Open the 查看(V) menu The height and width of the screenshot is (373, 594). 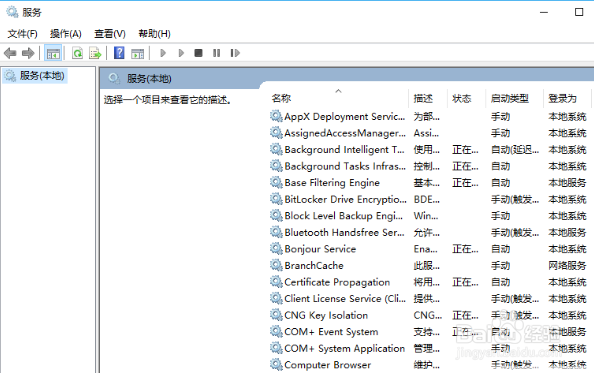[x=110, y=34]
